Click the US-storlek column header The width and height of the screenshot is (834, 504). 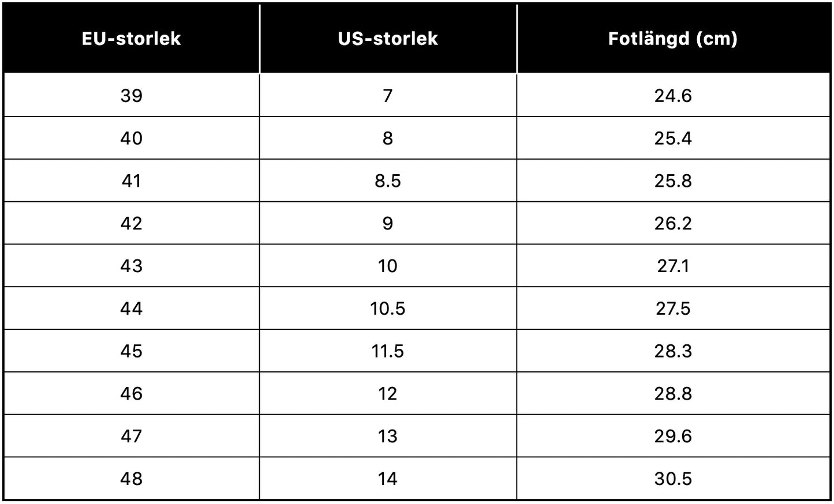[388, 39]
